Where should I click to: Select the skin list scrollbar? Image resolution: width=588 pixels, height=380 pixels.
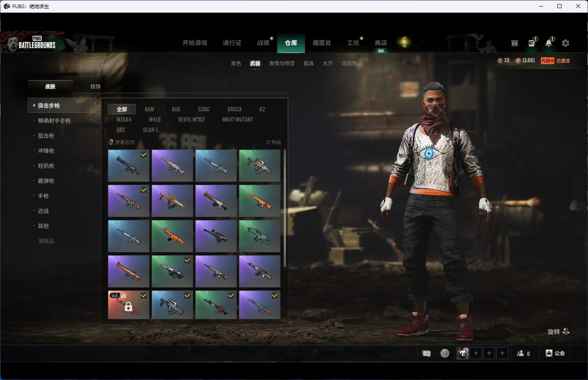[285, 208]
